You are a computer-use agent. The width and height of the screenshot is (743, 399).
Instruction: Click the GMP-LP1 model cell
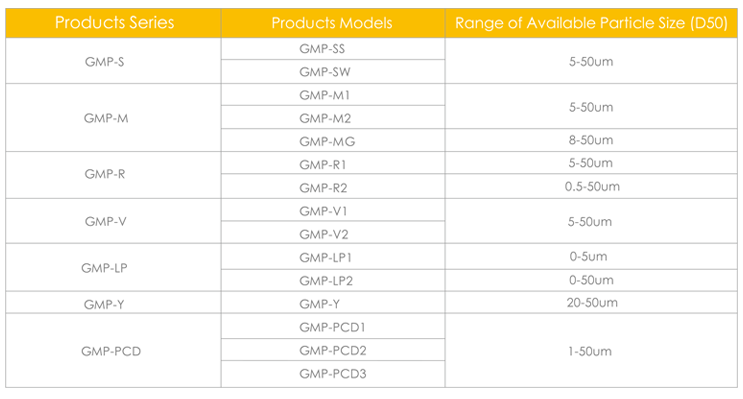point(333,257)
